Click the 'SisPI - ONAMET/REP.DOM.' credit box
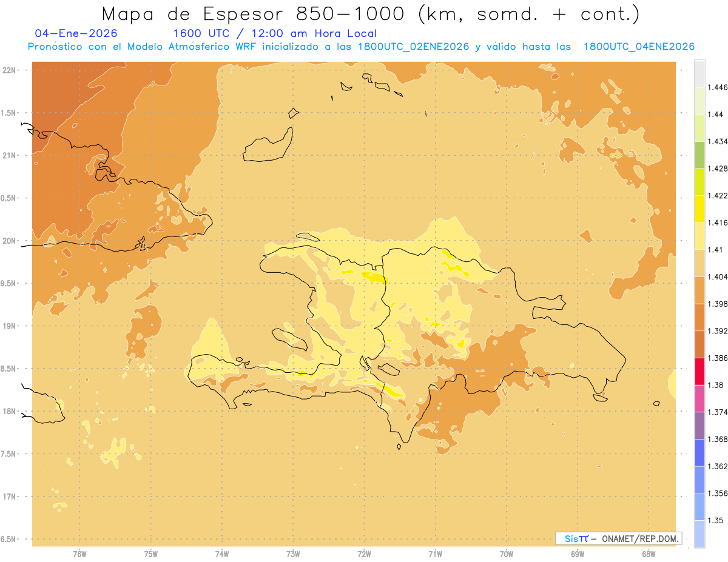Viewport: 728px width, 562px height. pyautogui.click(x=618, y=538)
